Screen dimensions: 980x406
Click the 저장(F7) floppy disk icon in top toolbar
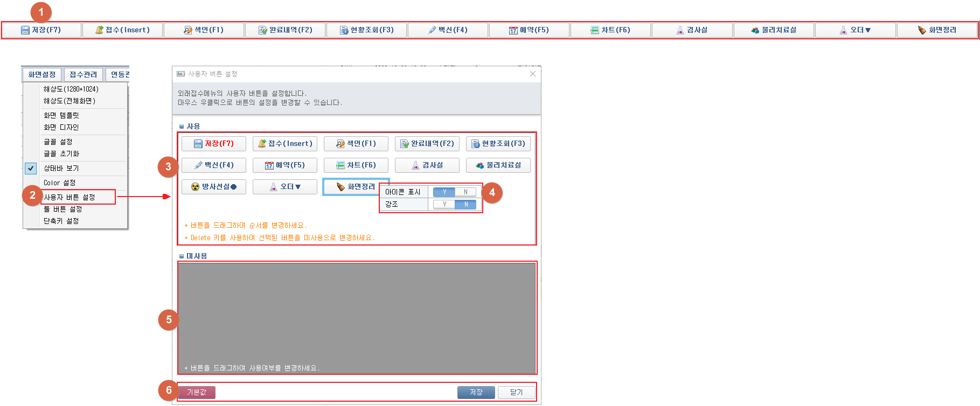(25, 30)
